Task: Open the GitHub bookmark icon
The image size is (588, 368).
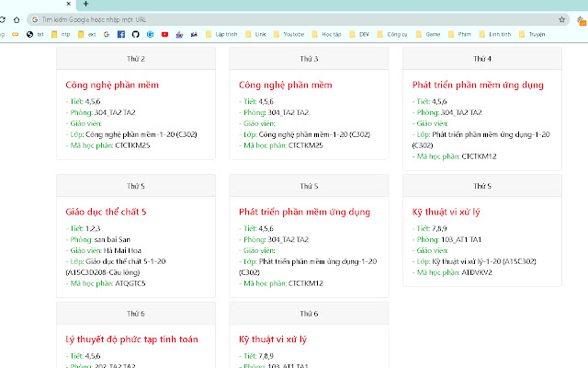Action: coord(135,34)
